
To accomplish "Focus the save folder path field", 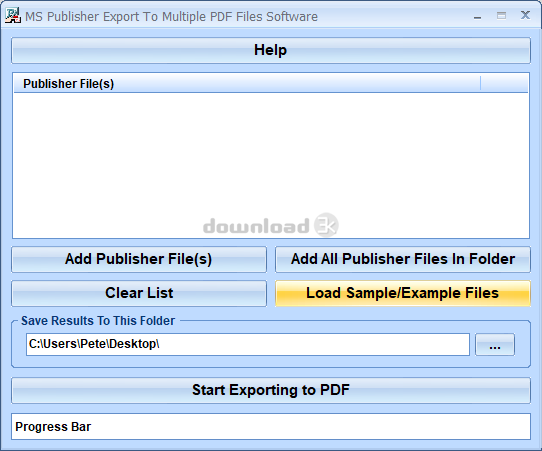I will (x=248, y=344).
